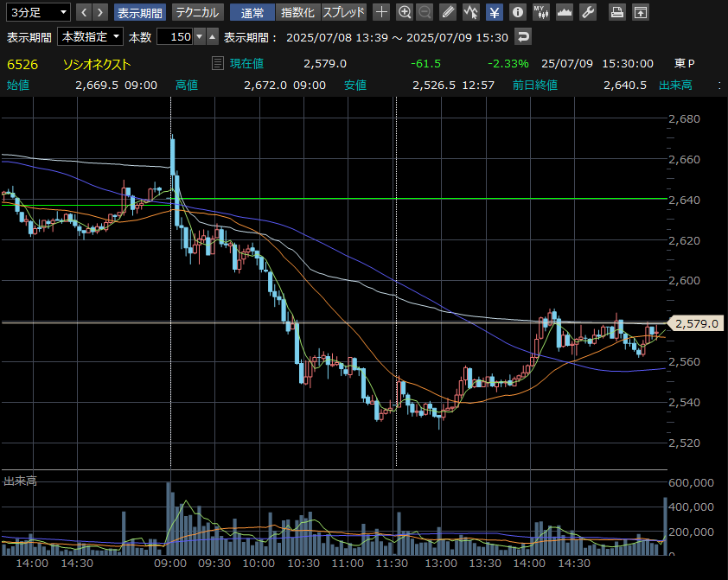Toggle the yen price display button
This screenshot has height=580, width=728.
pyautogui.click(x=494, y=12)
